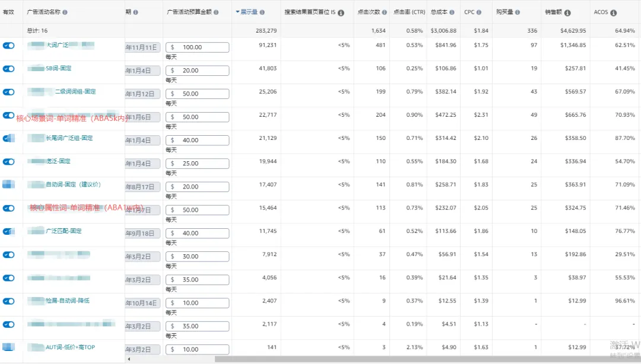Disable the 大词广泛 campaign toggle
Image resolution: width=641 pixels, height=364 pixels.
[x=8, y=45]
